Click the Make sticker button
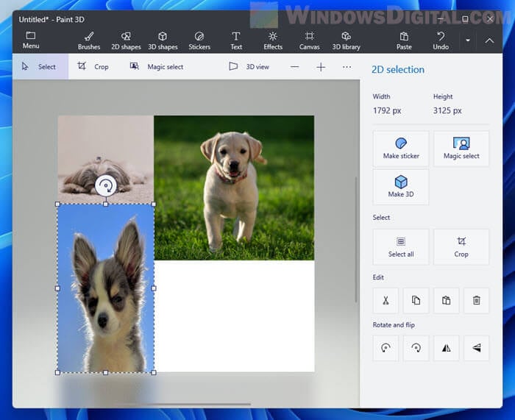This screenshot has height=420, width=515. pyautogui.click(x=401, y=149)
